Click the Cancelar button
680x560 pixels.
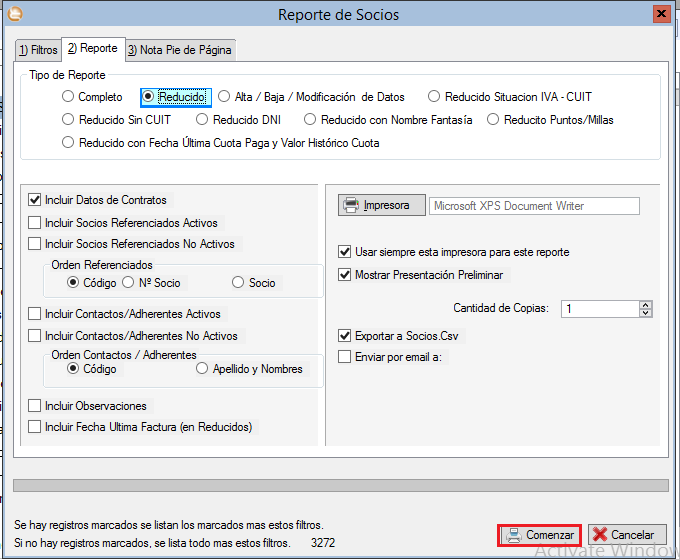[627, 535]
